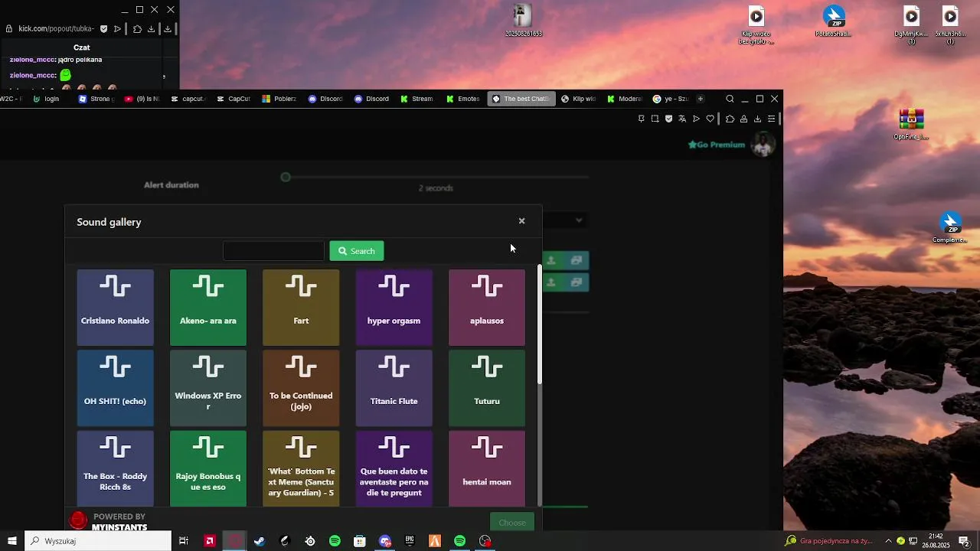
Task: Open the YouTube (9) browser tab
Action: [142, 99]
